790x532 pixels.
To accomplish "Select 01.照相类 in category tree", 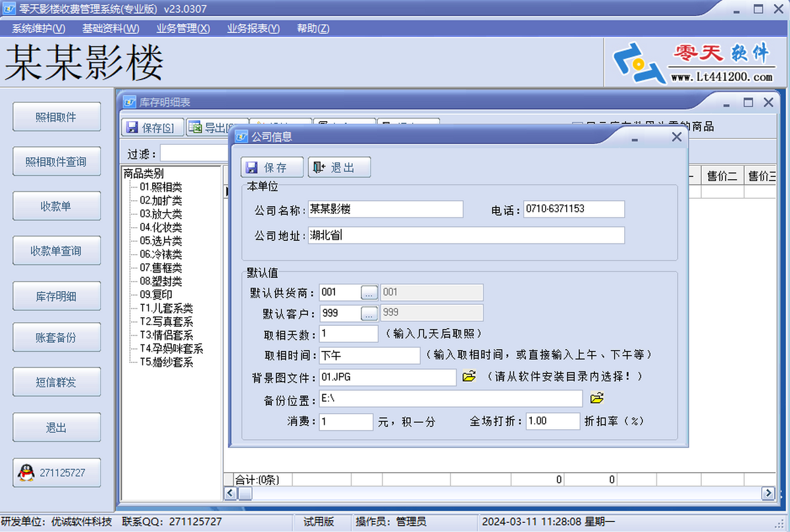I will (x=161, y=187).
